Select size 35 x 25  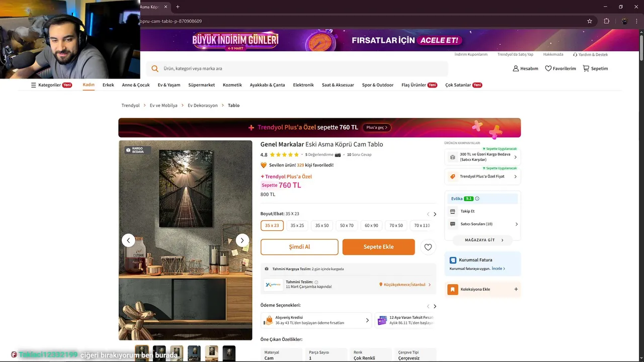point(297,226)
